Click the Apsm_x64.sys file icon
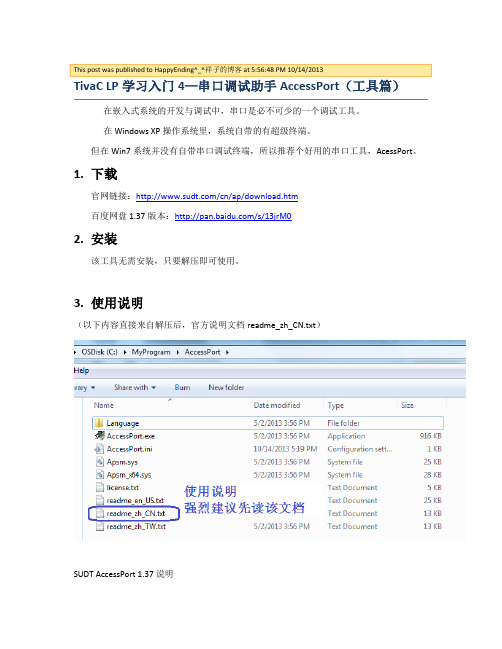The image size is (502, 649). click(x=99, y=475)
